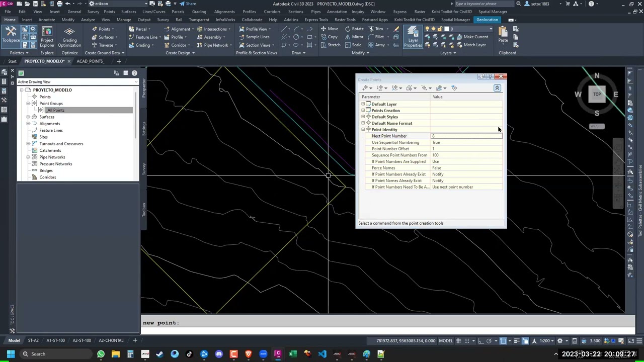Expand the Default Name Format group
This screenshot has width=644, height=362.
click(363, 123)
